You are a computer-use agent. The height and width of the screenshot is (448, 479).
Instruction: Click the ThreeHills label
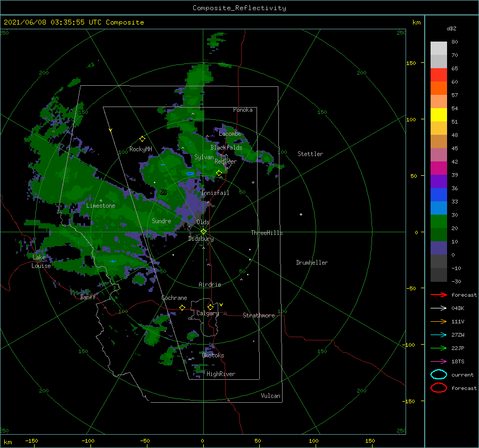coord(267,233)
